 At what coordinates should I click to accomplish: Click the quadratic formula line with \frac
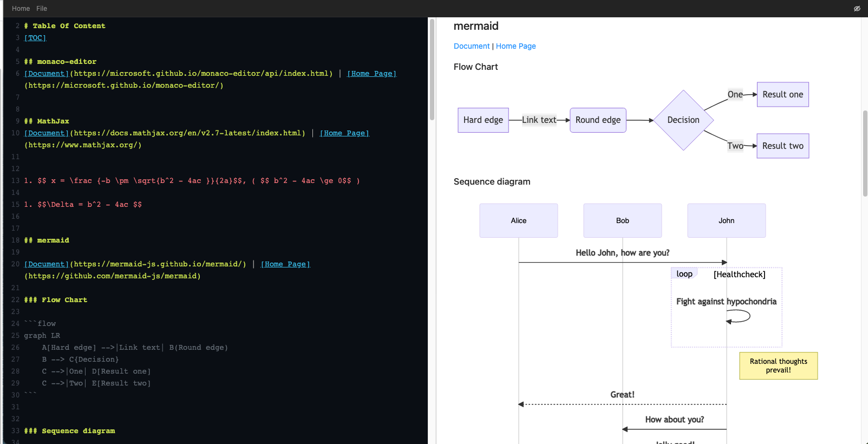point(192,181)
